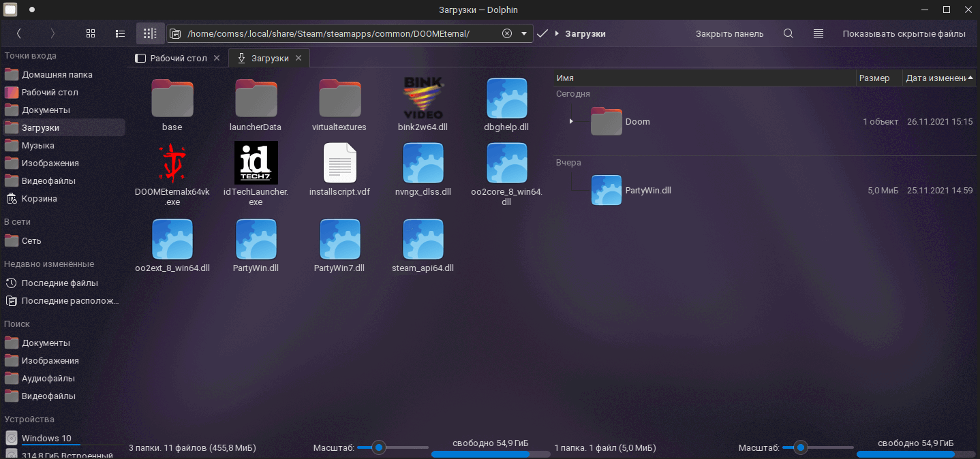This screenshot has height=459, width=980.
Task: Open Рабочий стол place in sidebar
Action: tap(63, 93)
